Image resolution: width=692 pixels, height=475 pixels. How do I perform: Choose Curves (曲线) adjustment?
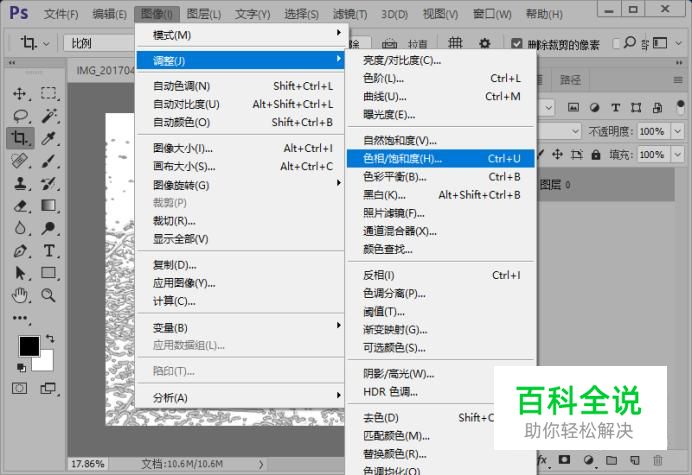click(x=440, y=97)
